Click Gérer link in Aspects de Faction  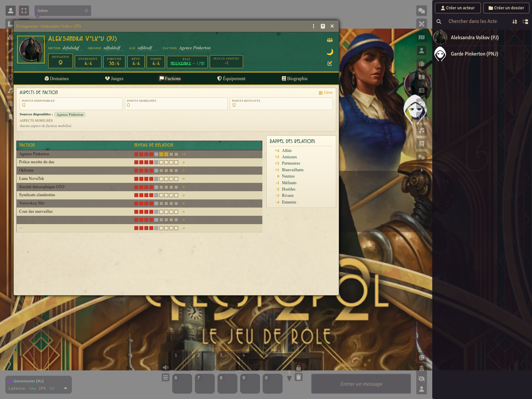[x=326, y=93]
